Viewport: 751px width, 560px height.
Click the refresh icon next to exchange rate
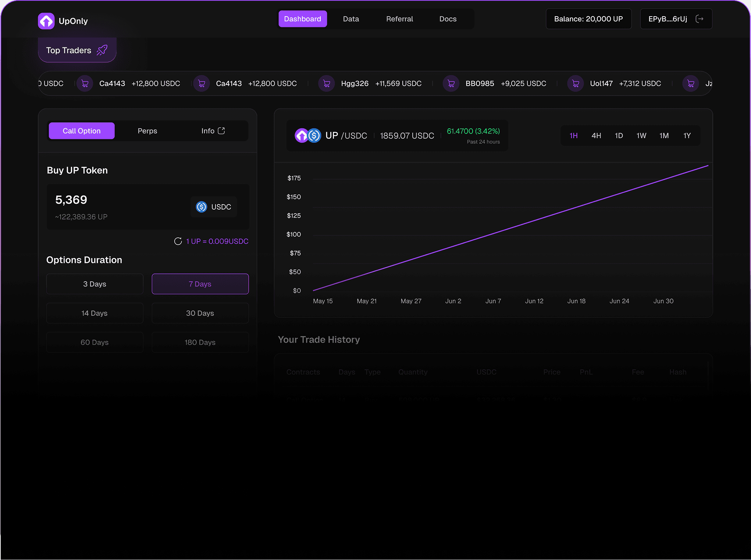tap(178, 241)
